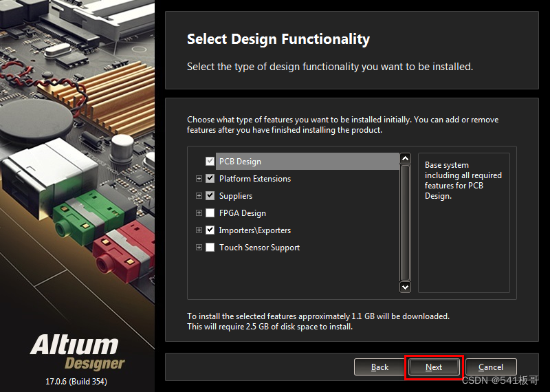The width and height of the screenshot is (550, 392).
Task: Uncheck the Platform Extensions checkbox
Action: (210, 179)
